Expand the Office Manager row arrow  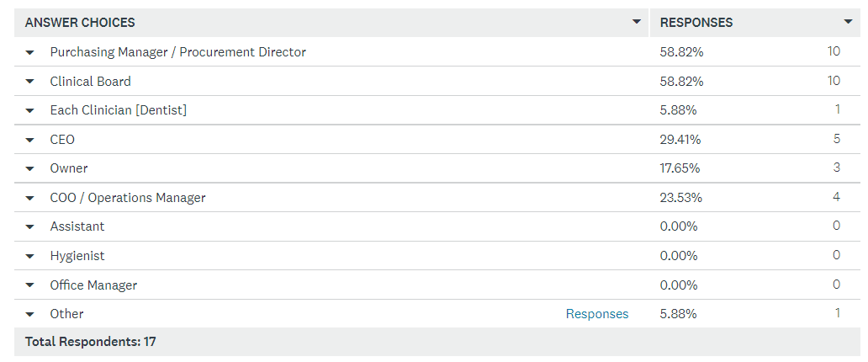(30, 286)
